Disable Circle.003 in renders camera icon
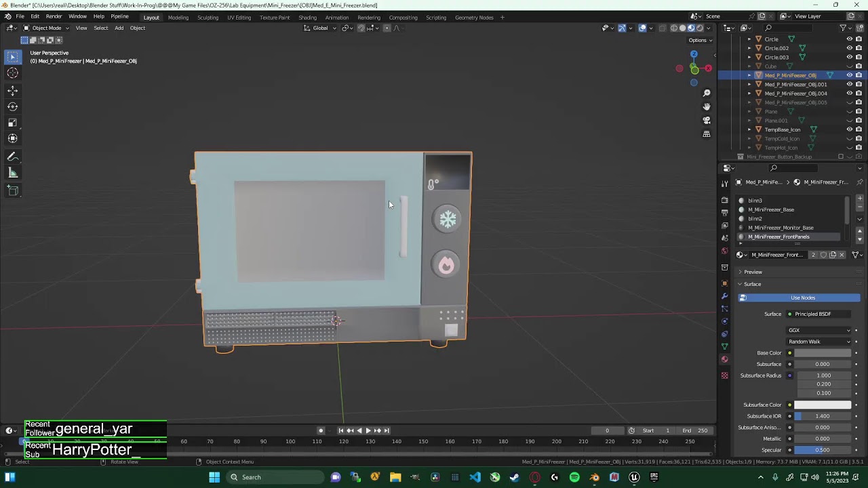868x488 pixels. [859, 57]
